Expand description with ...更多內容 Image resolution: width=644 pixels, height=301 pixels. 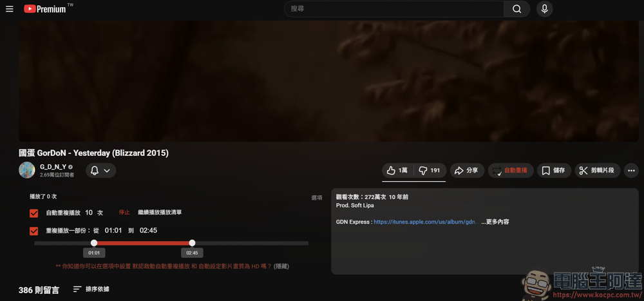coord(495,222)
